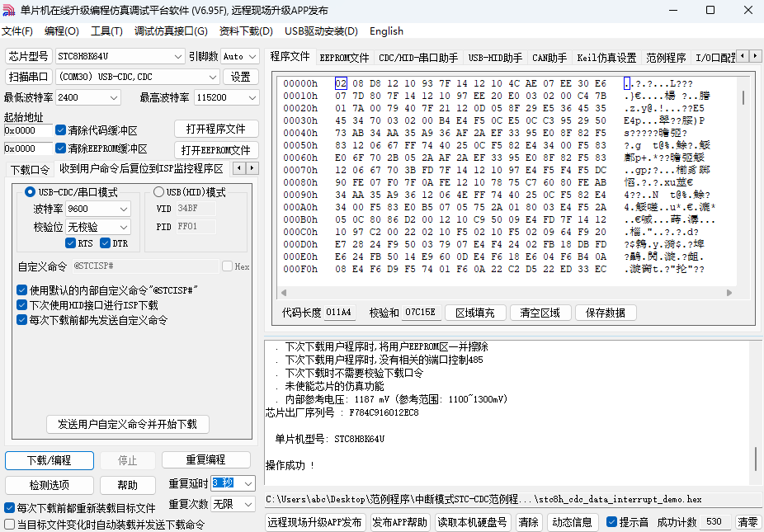Switch to the 下载口令 tab

[31, 170]
